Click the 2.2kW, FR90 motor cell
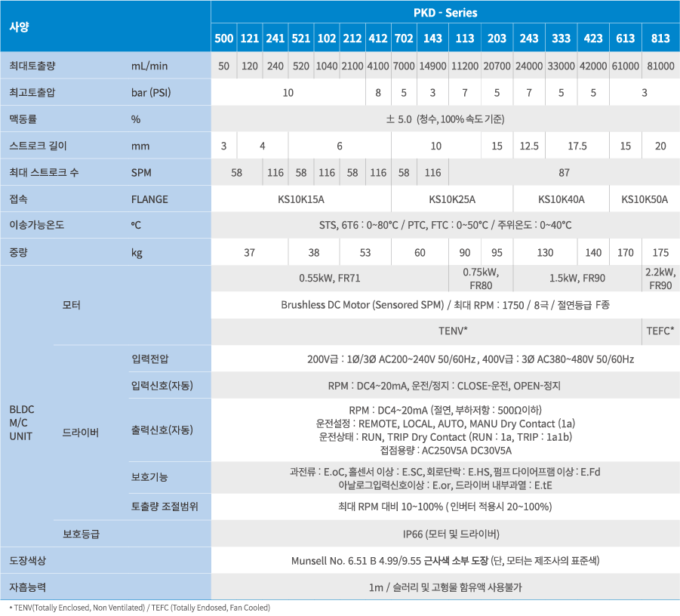This screenshot has width=680, height=616. pyautogui.click(x=660, y=279)
